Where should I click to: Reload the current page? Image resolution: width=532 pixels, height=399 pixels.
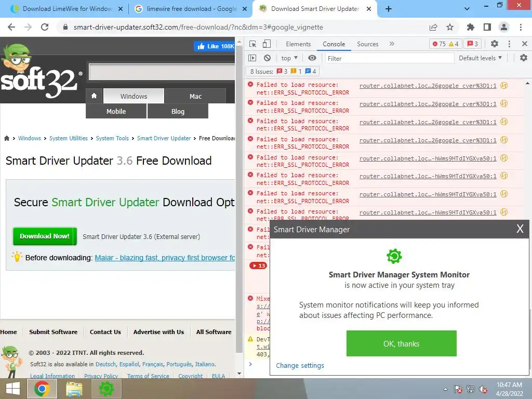45,27
